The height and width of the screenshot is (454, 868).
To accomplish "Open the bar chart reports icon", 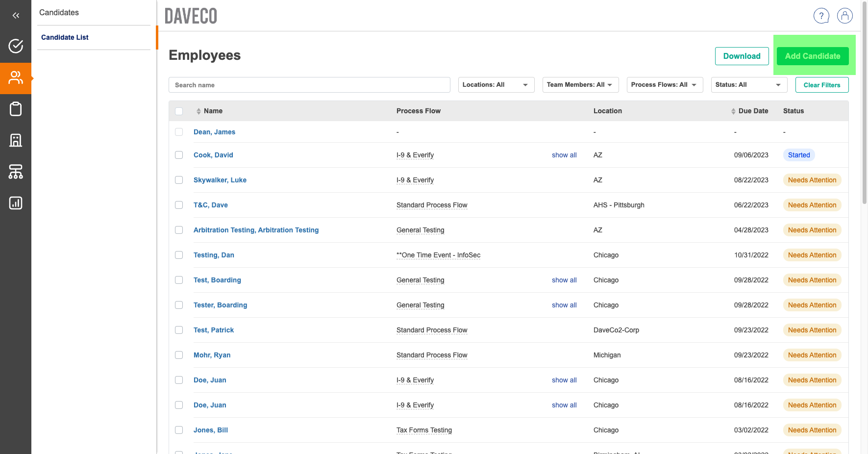I will pyautogui.click(x=16, y=203).
